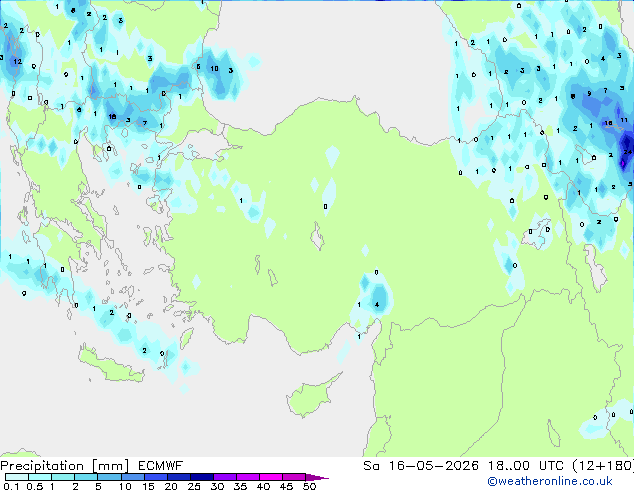Click the arrow tip ending the legend above 50
This screenshot has width=634, height=490.
[318, 478]
